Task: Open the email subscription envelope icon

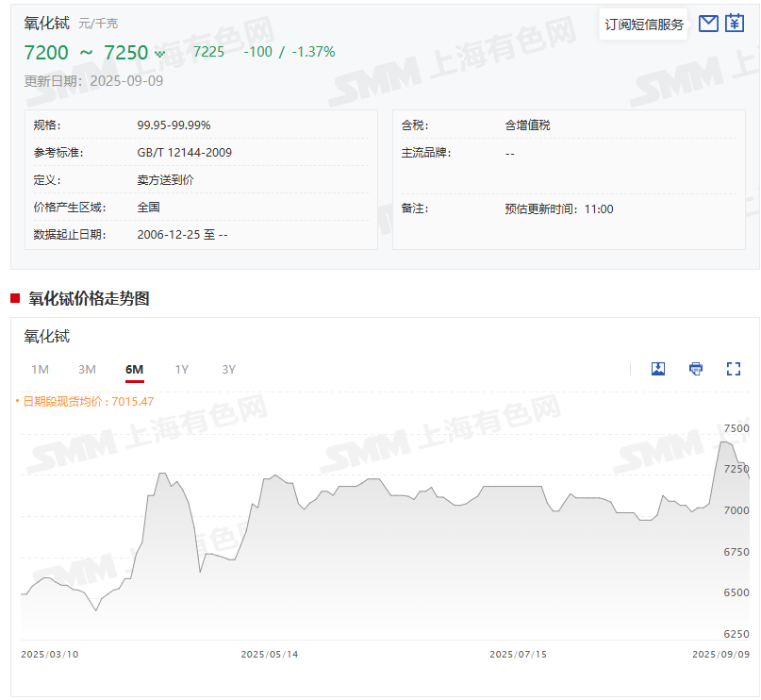Action: [x=708, y=24]
